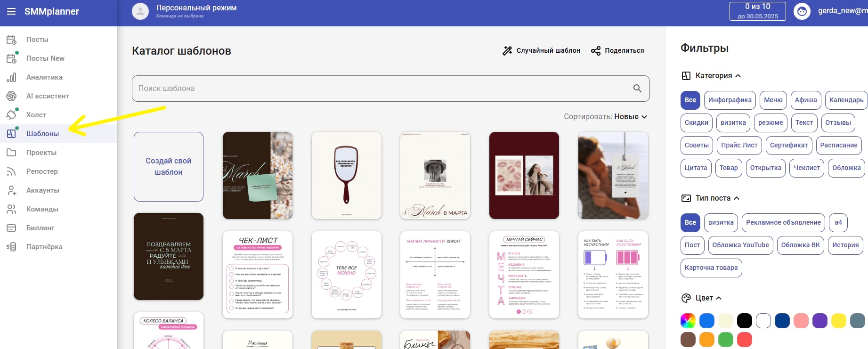Click the Случайный шаблон button
The height and width of the screenshot is (349, 868).
(541, 50)
